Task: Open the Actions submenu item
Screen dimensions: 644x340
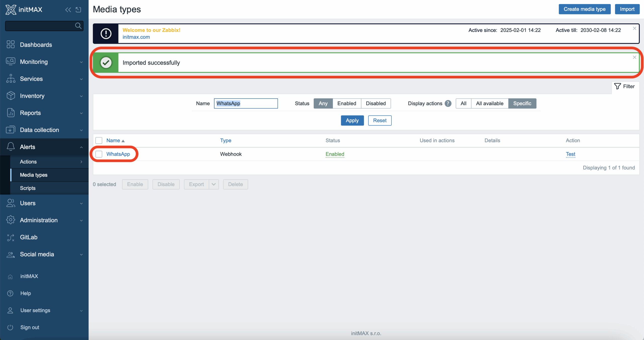Action: (x=49, y=162)
